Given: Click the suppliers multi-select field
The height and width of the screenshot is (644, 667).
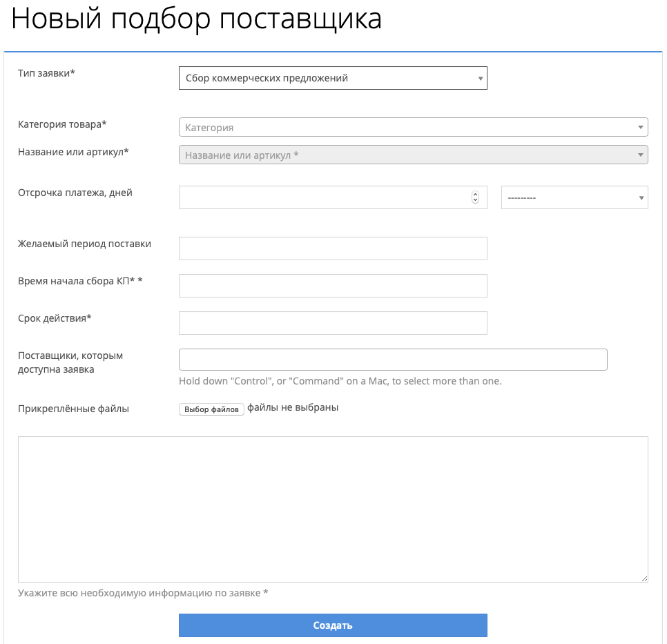Looking at the screenshot, I should tap(392, 360).
